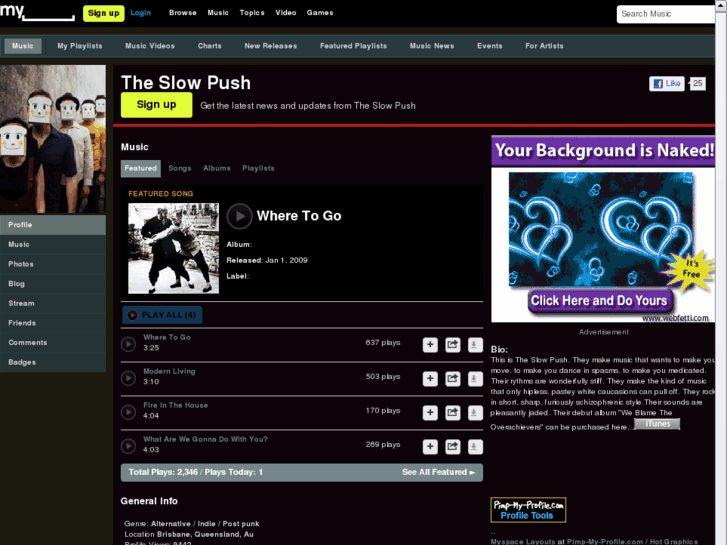
Task: Click the band profile photo
Action: [x=53, y=139]
